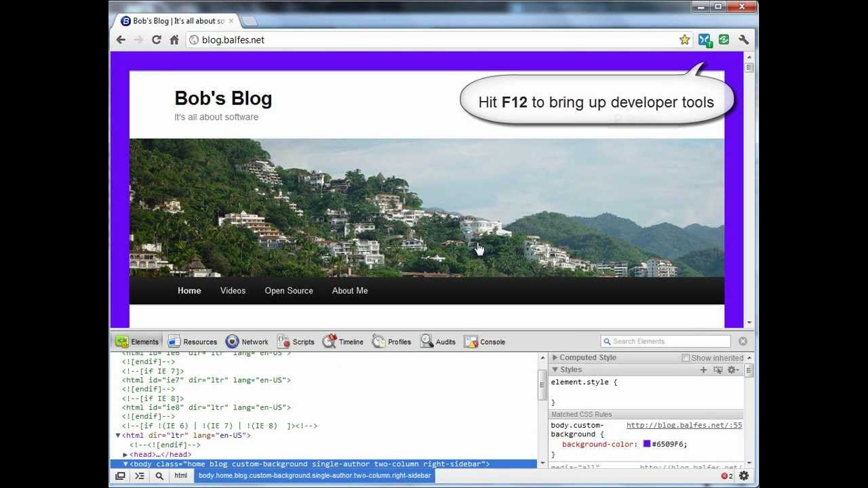Activate the inspect element magnifier icon

coord(159,476)
